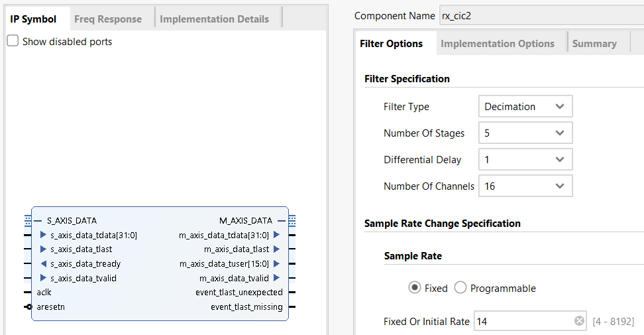Open the Implementation Options tab

coord(497,44)
